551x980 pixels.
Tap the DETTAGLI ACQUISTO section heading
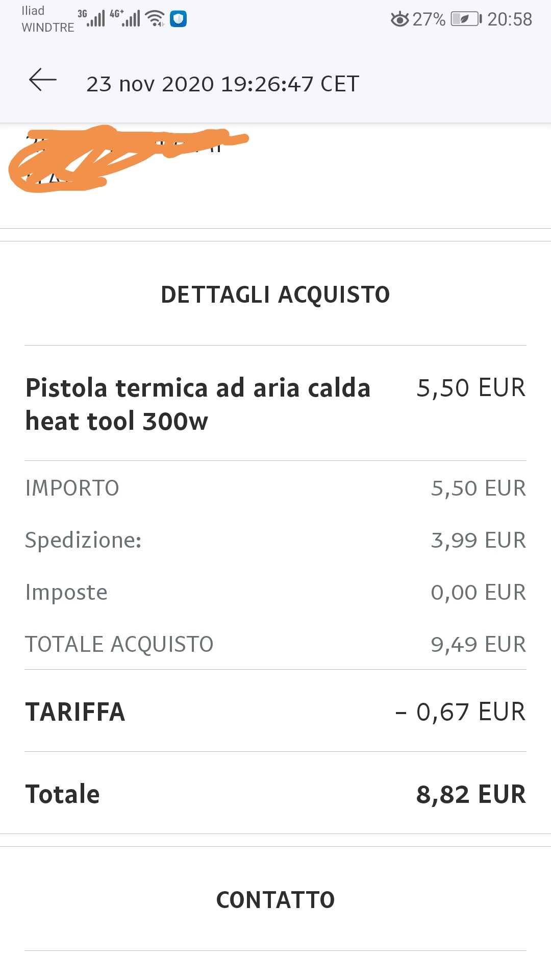click(x=275, y=295)
